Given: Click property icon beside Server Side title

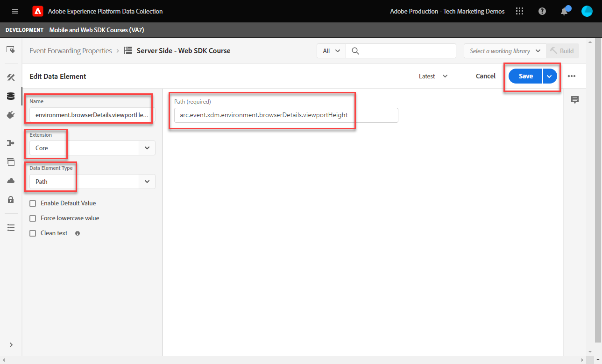Looking at the screenshot, I should pyautogui.click(x=128, y=51).
